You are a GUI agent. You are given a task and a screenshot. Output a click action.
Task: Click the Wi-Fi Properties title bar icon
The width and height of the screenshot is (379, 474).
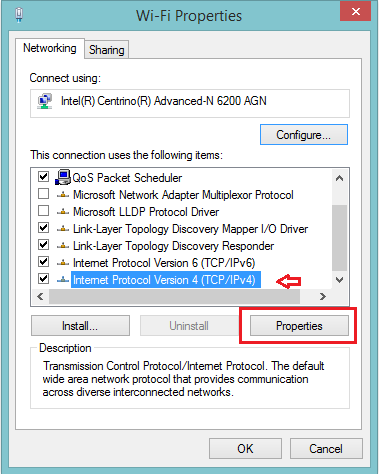coord(19,15)
